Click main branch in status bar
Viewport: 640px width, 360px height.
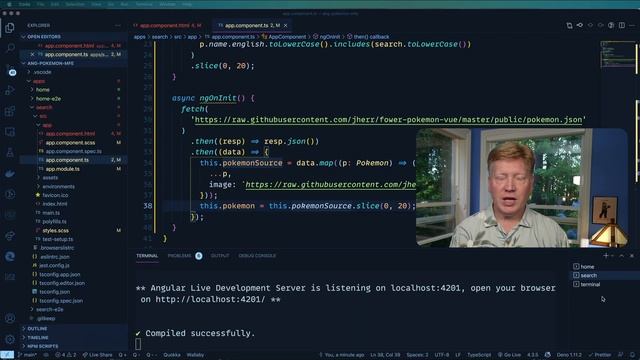point(28,355)
